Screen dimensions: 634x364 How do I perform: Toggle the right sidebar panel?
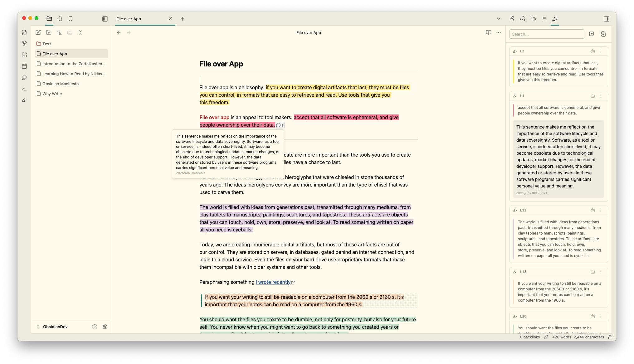(x=607, y=19)
